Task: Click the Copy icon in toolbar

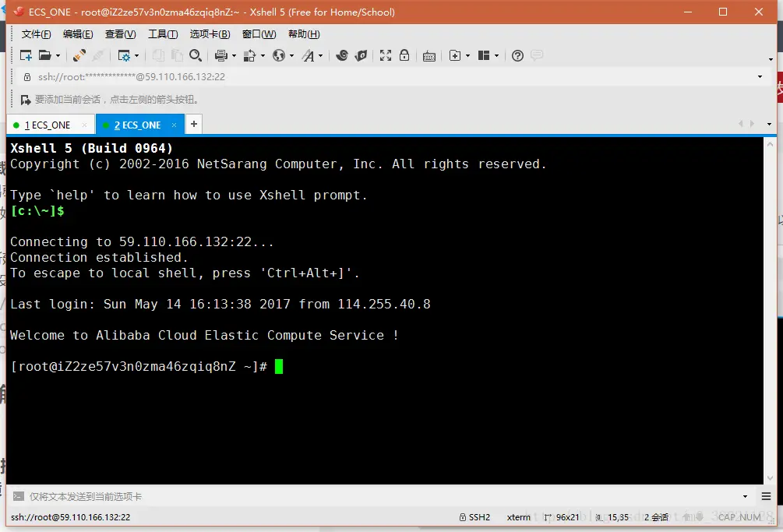Action: pos(158,55)
